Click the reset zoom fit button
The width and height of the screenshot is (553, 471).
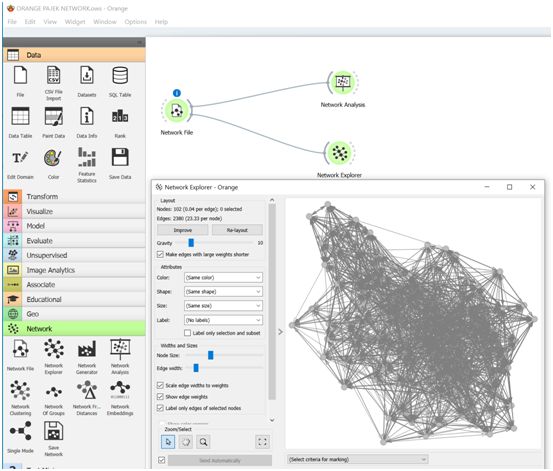tap(262, 442)
